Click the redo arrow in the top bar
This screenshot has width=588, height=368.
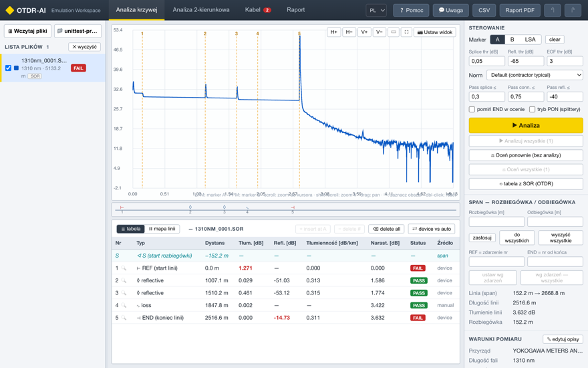tap(573, 10)
